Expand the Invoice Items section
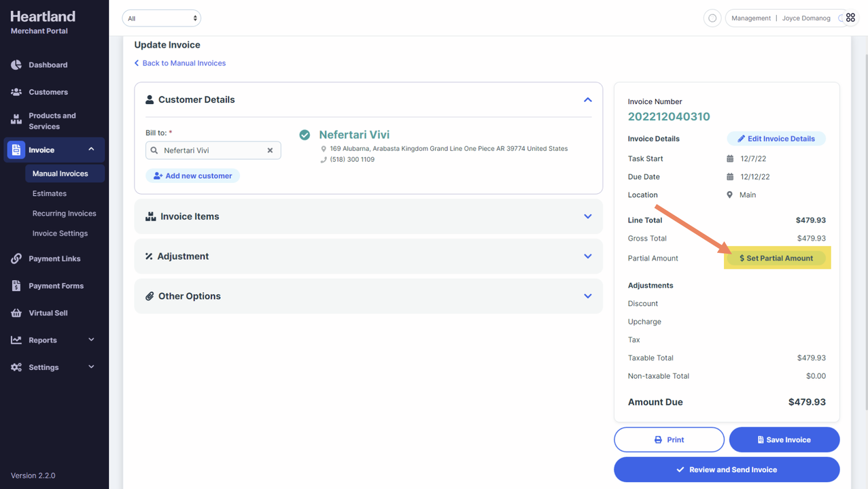Viewport: 868px width, 489px height. 587,216
